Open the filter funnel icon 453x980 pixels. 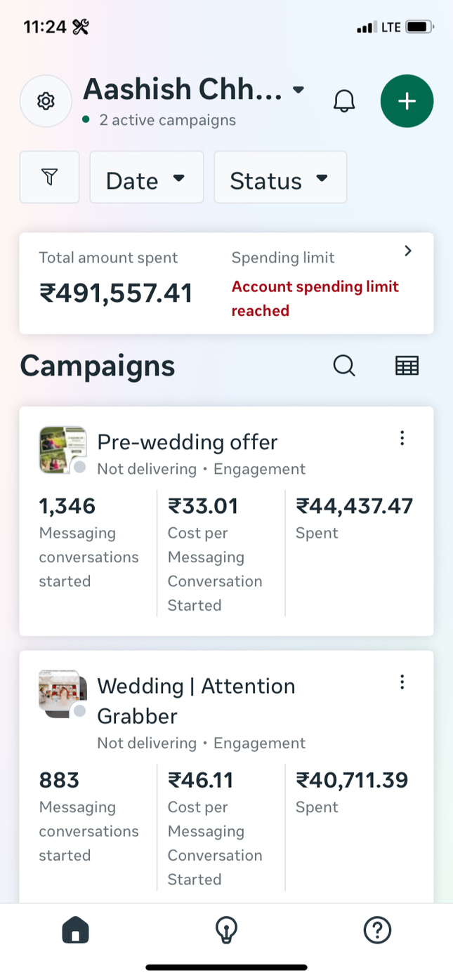pyautogui.click(x=49, y=178)
